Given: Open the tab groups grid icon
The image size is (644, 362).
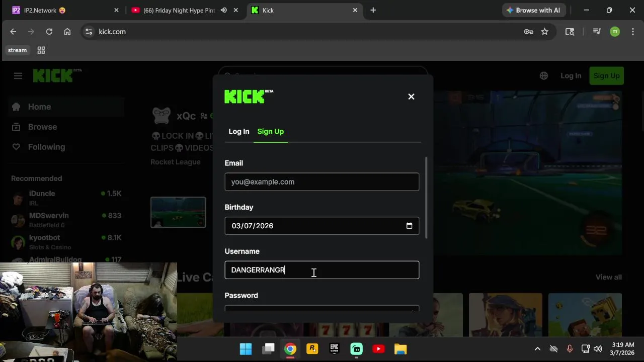Looking at the screenshot, I should coord(41,50).
